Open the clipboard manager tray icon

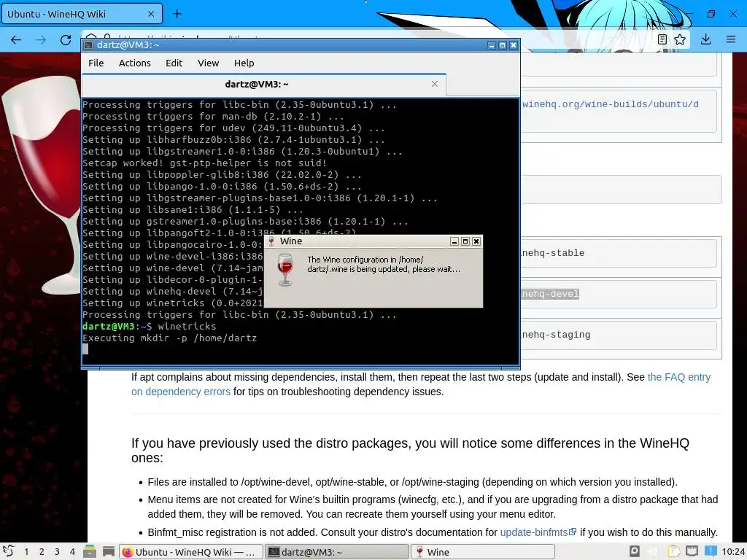click(673, 551)
